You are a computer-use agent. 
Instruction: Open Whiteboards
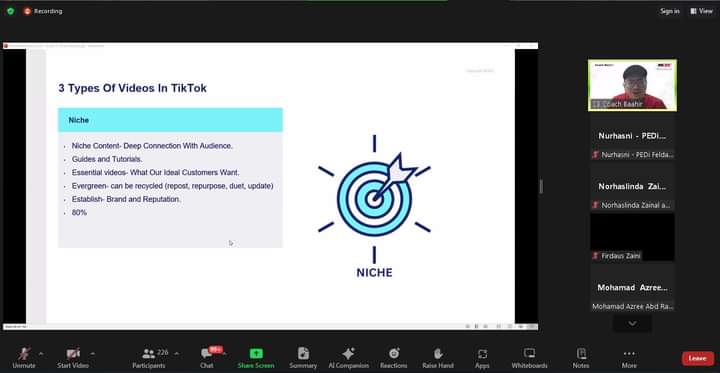tap(529, 358)
